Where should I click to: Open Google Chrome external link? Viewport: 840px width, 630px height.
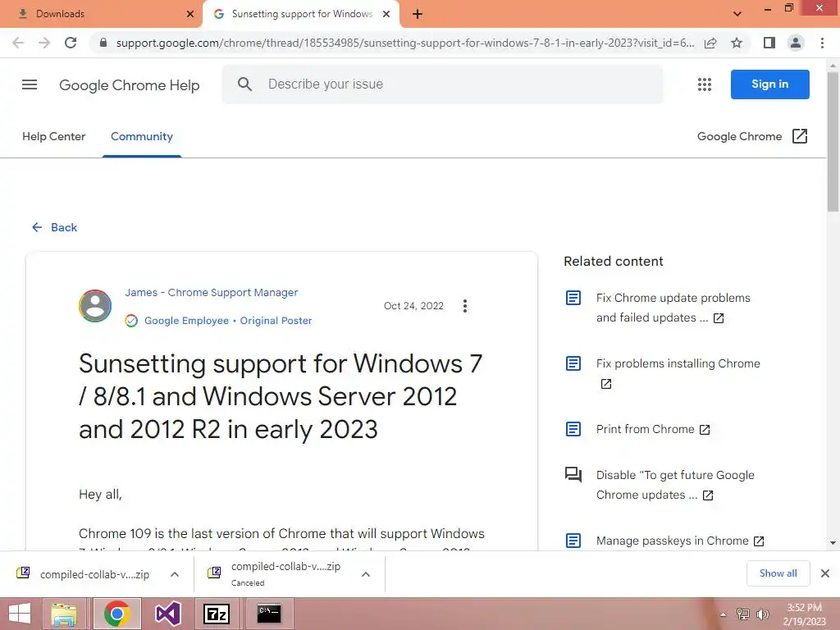[x=752, y=137]
